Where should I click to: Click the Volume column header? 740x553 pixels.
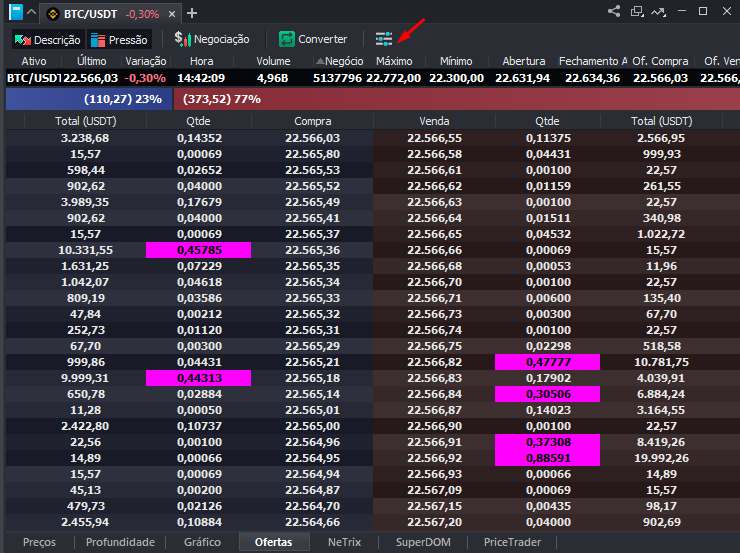click(273, 61)
